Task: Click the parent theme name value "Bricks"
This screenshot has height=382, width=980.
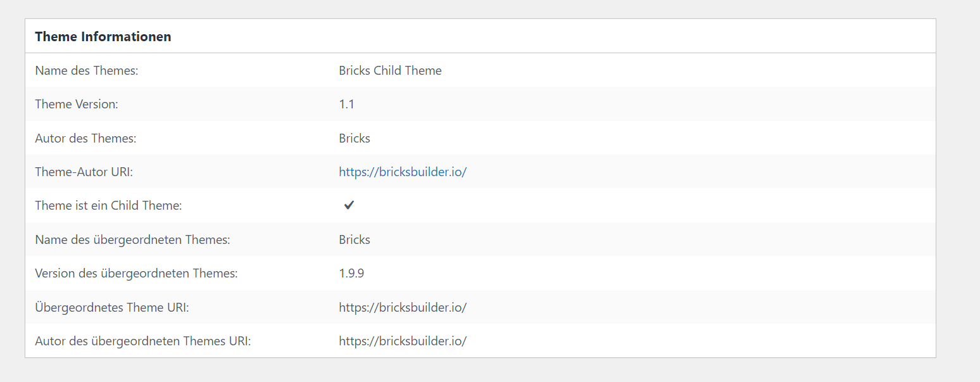Action: tap(355, 239)
